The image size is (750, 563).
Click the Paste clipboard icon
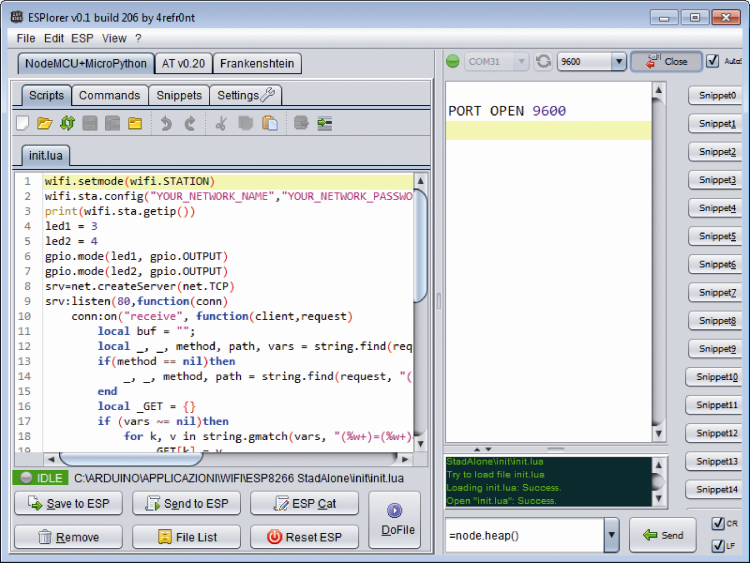tap(269, 124)
